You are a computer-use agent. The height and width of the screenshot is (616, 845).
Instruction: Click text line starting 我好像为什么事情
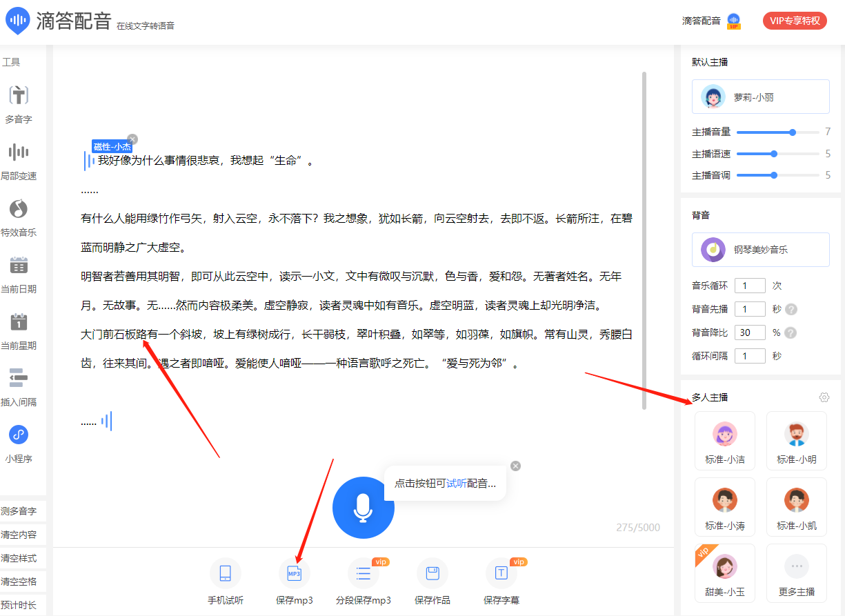(x=206, y=161)
